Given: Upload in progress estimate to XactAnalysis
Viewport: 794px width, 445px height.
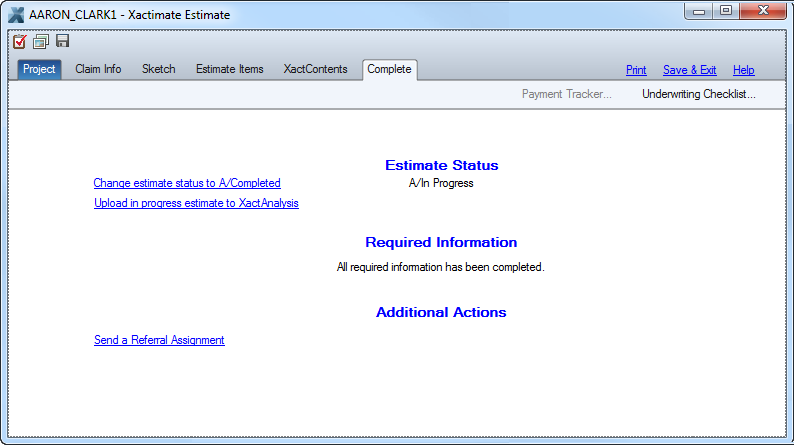Looking at the screenshot, I should (x=196, y=204).
